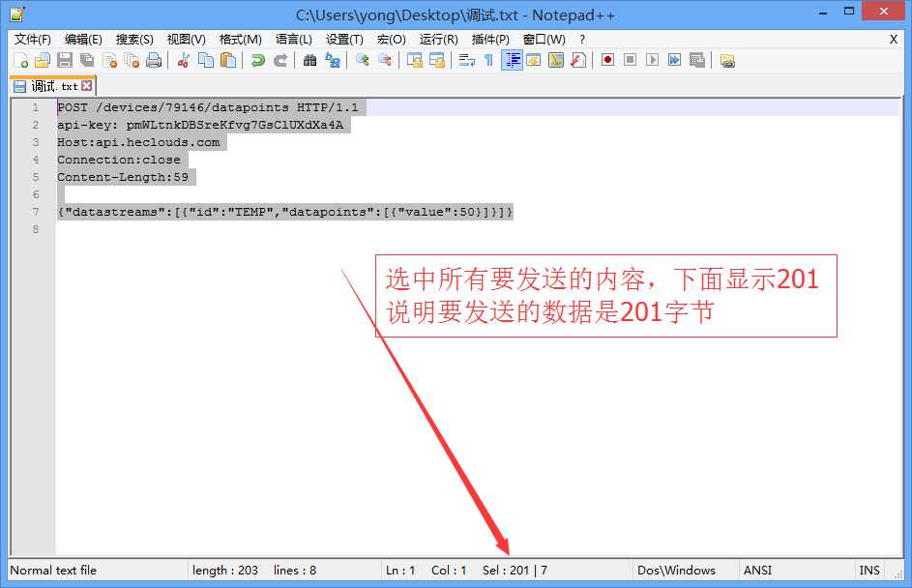Open the document map icon
Screen dimensions: 912x588
point(556,61)
